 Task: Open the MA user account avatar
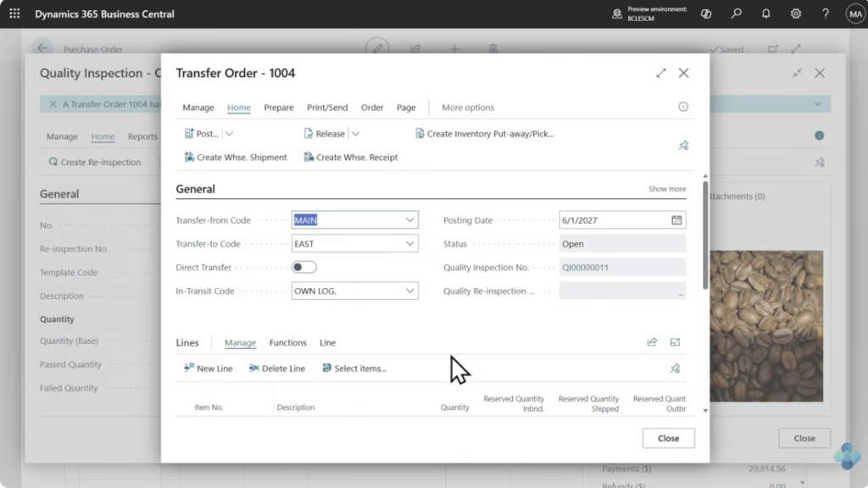click(x=855, y=14)
